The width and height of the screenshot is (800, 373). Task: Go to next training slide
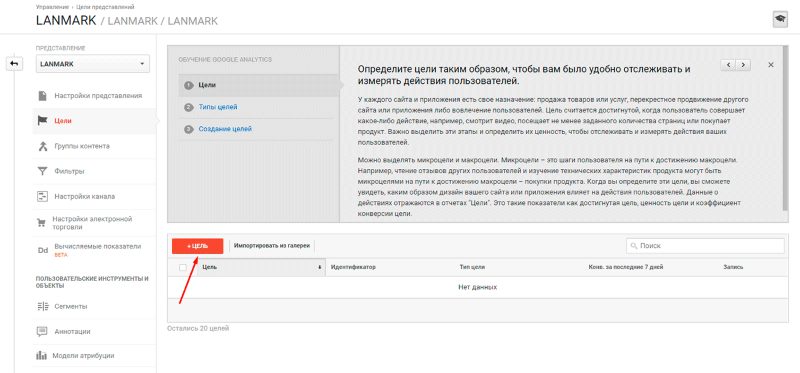[743, 65]
